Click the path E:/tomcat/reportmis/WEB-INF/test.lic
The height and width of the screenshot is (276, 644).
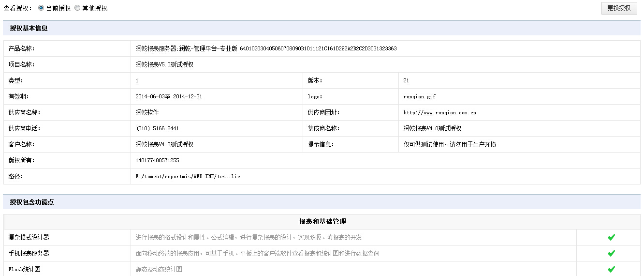(x=188, y=177)
